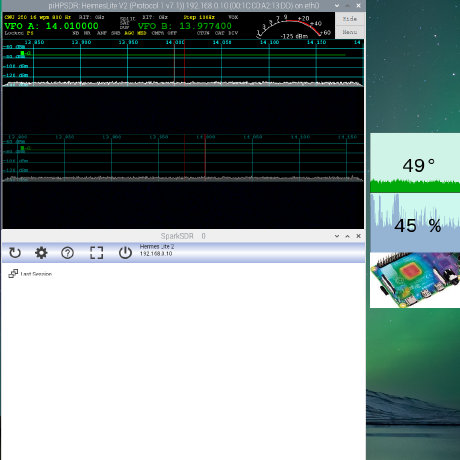Click the SparkSDR refresh icon
The height and width of the screenshot is (460, 460).
[15, 253]
